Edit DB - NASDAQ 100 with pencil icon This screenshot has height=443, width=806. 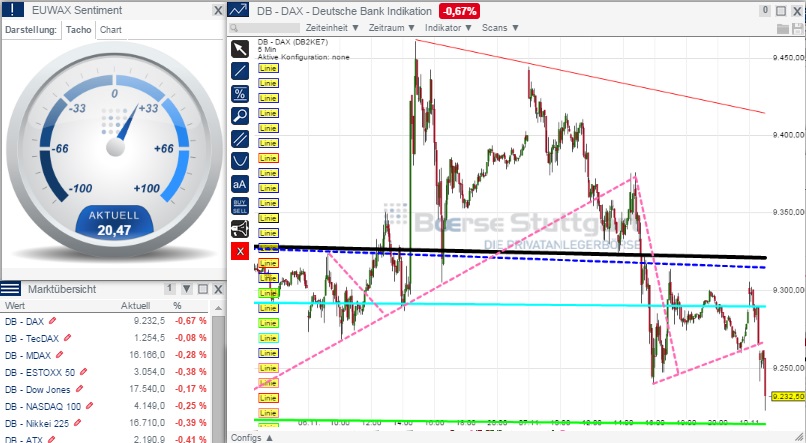89,405
